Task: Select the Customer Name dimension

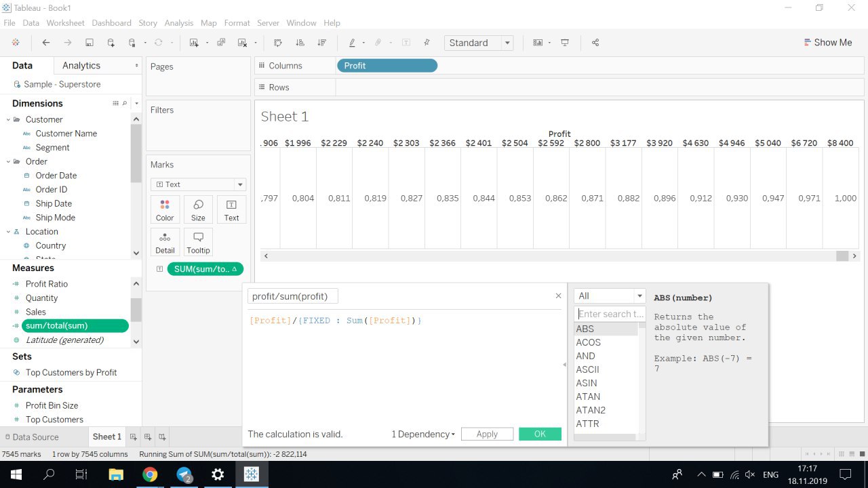Action: point(66,134)
